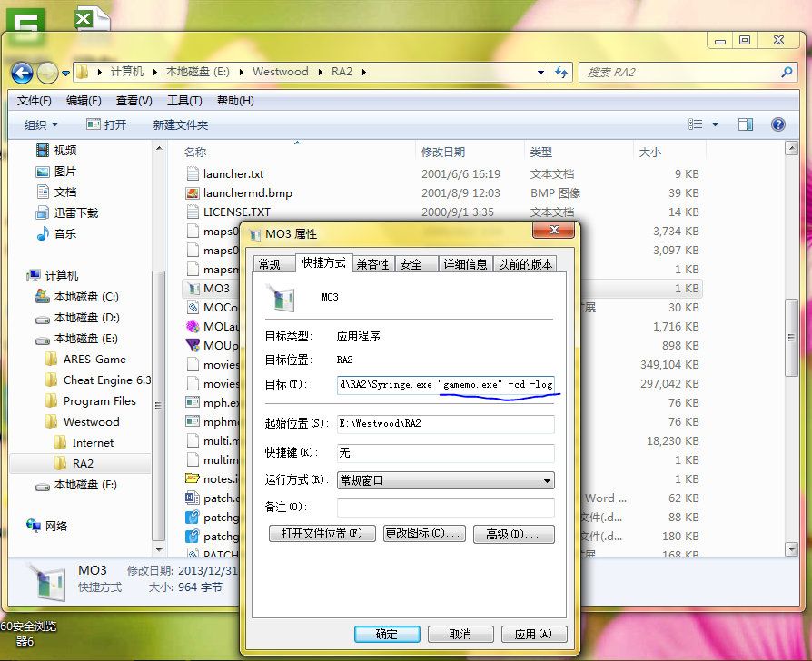Viewport: 812px width, 661px height.
Task: Open Explorer help icon
Action: (x=777, y=124)
